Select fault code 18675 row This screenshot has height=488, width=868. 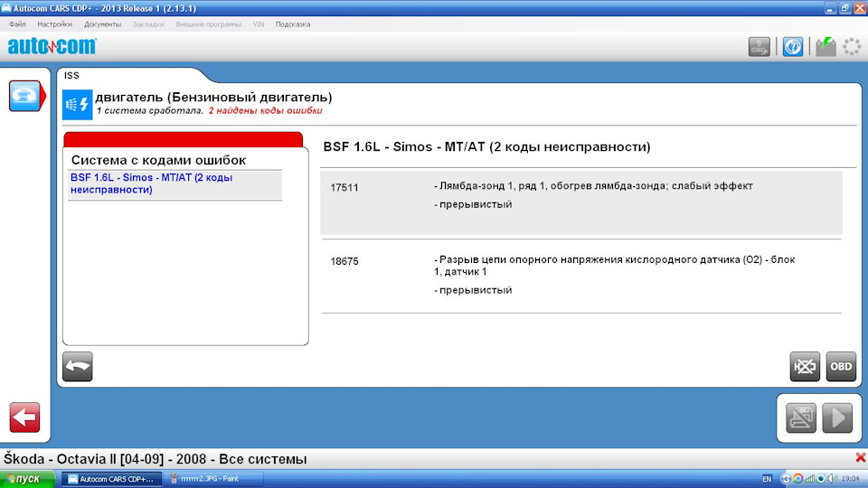click(x=581, y=277)
